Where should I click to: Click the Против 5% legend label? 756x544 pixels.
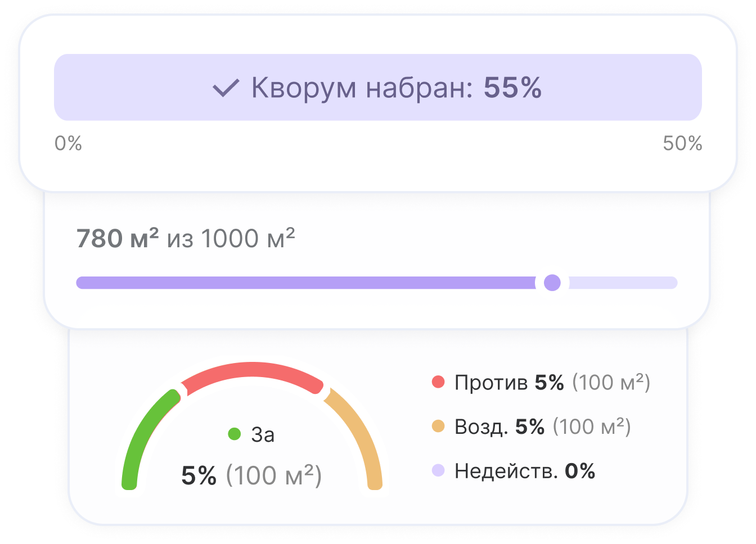[x=509, y=383]
